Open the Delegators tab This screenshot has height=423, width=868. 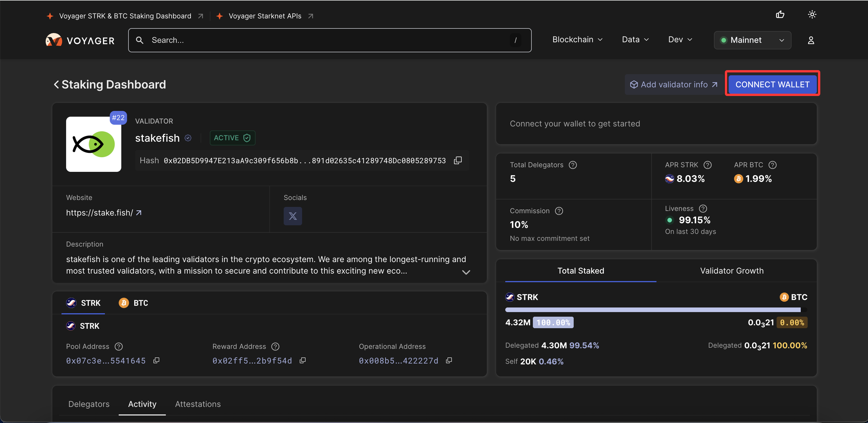tap(89, 404)
